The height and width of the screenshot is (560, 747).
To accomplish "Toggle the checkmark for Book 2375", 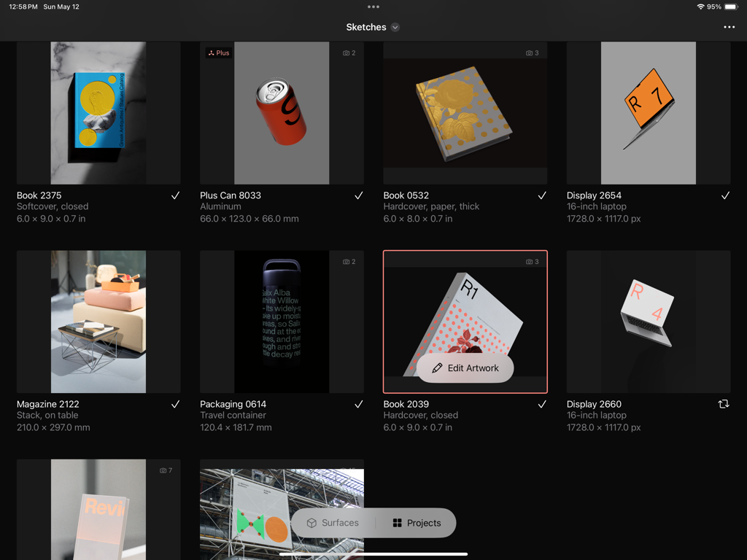I will click(x=175, y=195).
